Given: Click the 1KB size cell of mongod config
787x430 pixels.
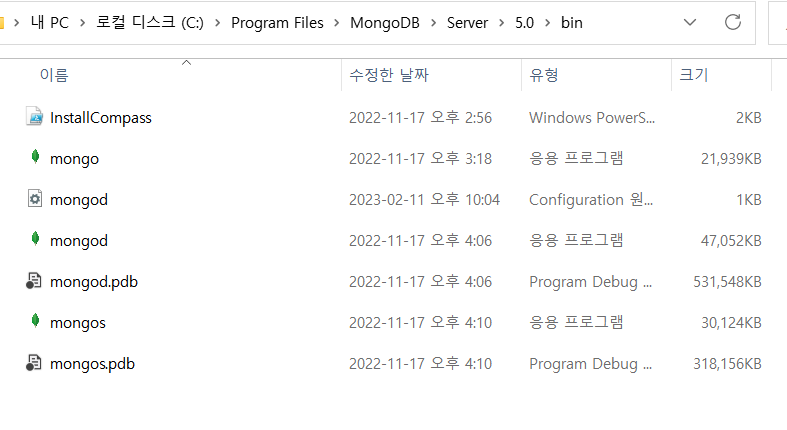Looking at the screenshot, I should [x=749, y=200].
